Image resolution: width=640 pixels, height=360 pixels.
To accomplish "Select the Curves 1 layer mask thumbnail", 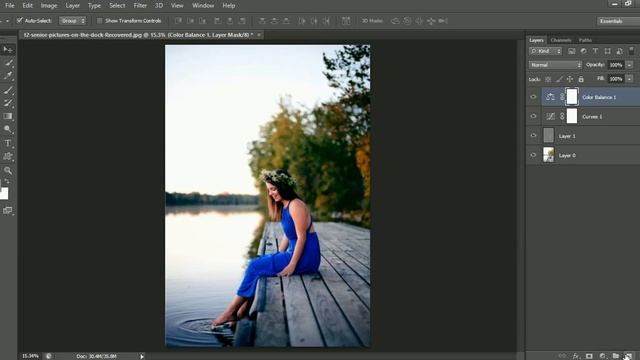I will click(x=572, y=116).
